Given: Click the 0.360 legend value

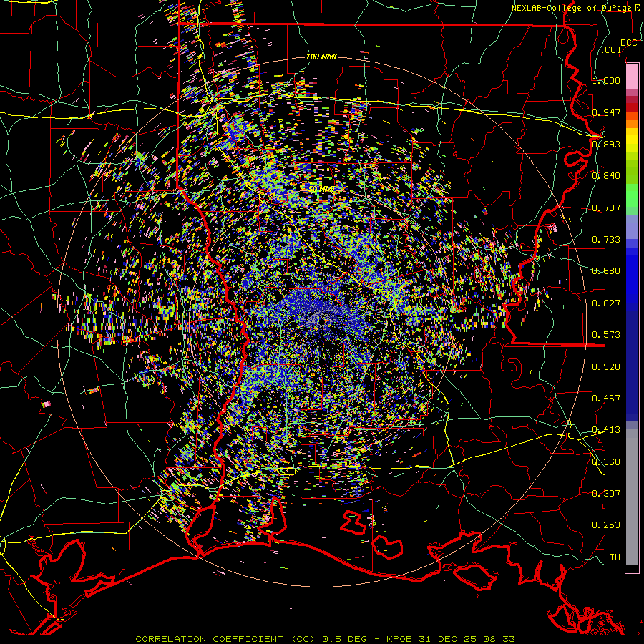Looking at the screenshot, I should pyautogui.click(x=606, y=462).
